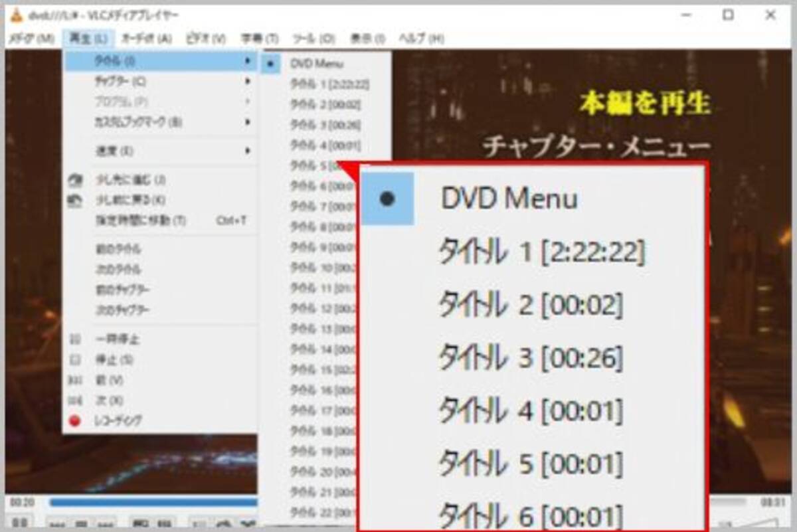Open the ツール (O) menu
Screen dimensions: 797x532
(314, 39)
